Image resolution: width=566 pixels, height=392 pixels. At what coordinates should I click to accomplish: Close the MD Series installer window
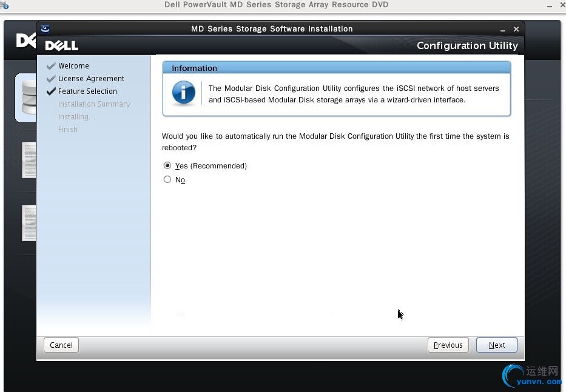pyautogui.click(x=516, y=29)
